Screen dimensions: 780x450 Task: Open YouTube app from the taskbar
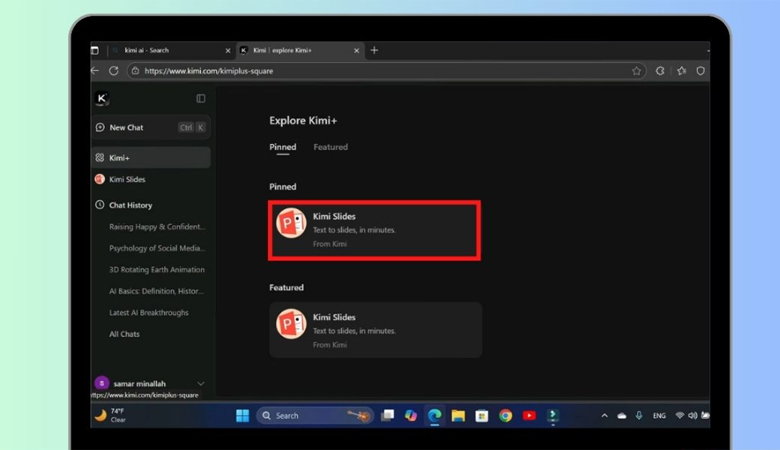pyautogui.click(x=529, y=416)
